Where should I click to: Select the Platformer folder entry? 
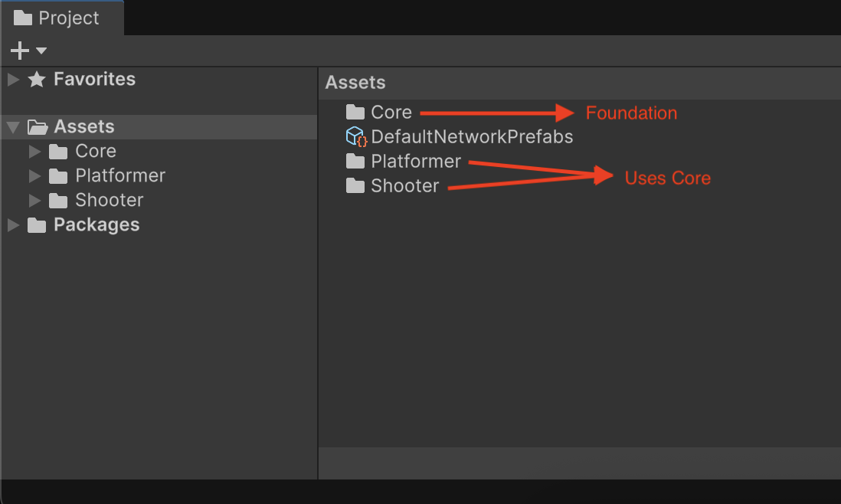[x=416, y=161]
